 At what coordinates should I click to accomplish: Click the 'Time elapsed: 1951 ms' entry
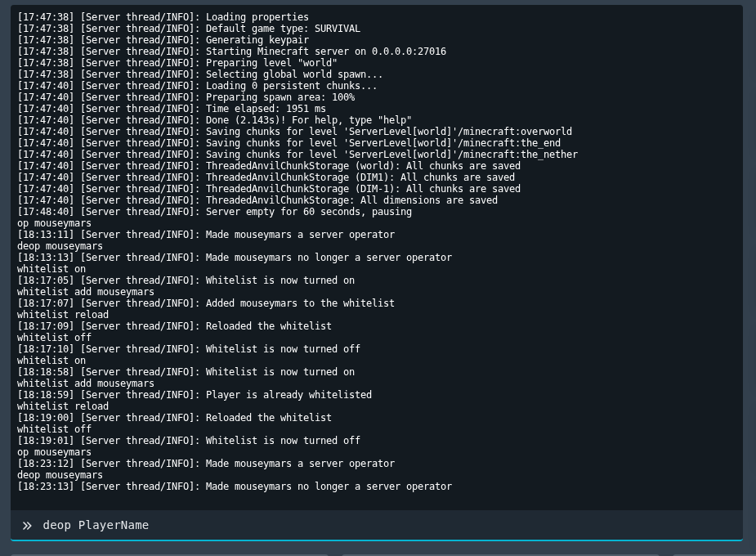(172, 109)
